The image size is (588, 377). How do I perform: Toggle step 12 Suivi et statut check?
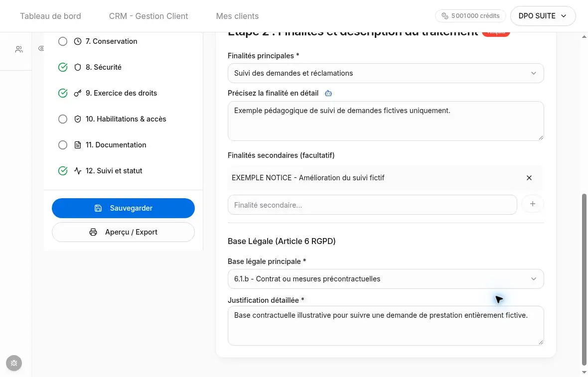[63, 170]
